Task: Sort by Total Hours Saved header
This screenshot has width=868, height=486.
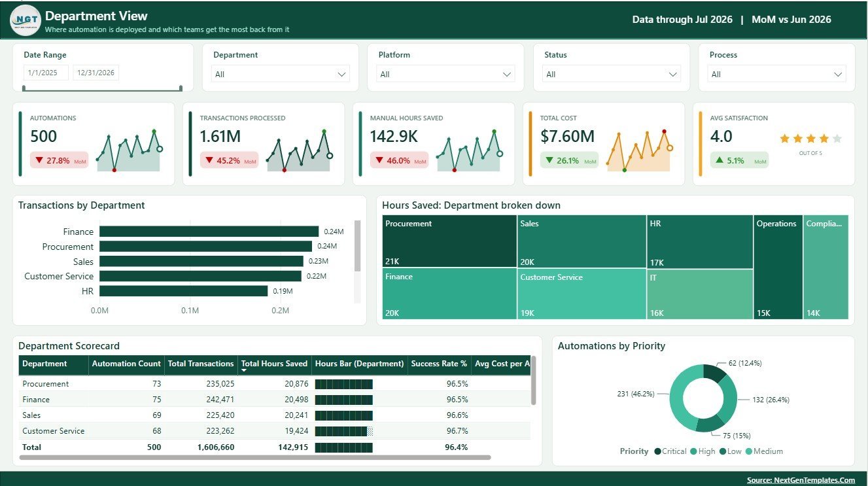Action: coord(274,364)
